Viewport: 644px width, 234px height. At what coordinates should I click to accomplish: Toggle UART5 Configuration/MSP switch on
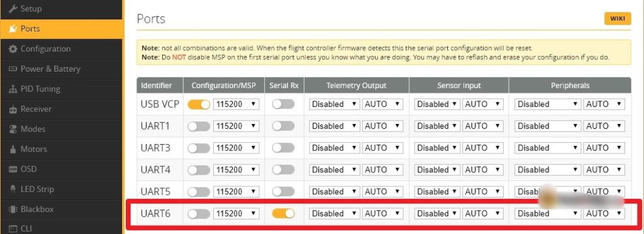(x=199, y=192)
